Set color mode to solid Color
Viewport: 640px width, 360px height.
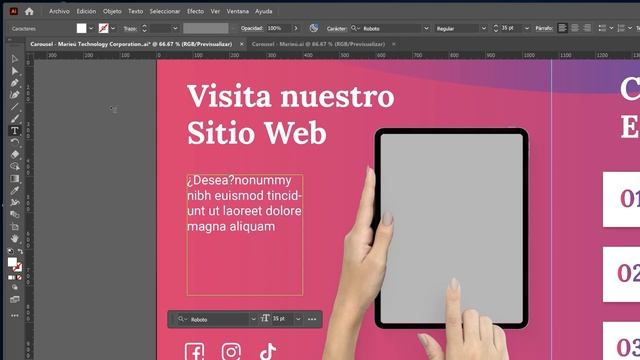click(11, 278)
